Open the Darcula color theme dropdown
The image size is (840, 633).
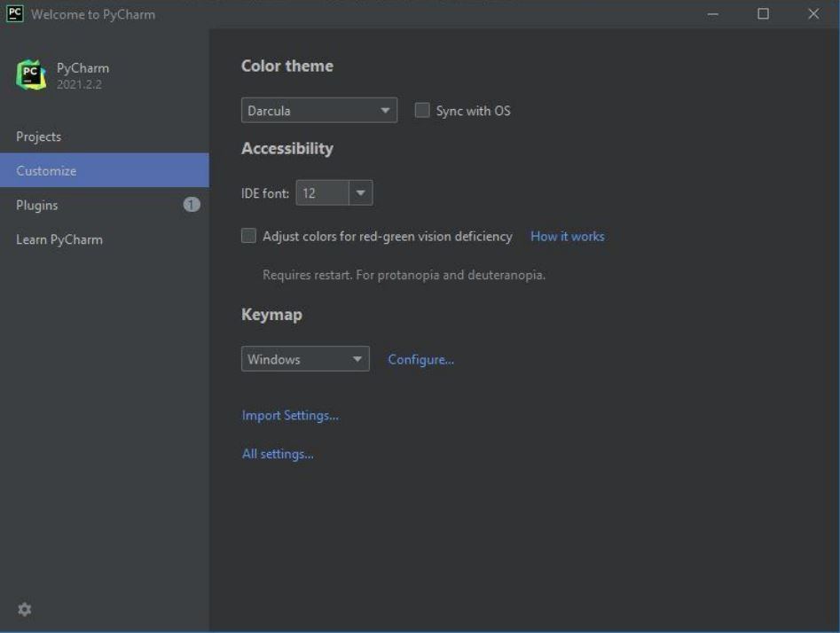tap(319, 110)
